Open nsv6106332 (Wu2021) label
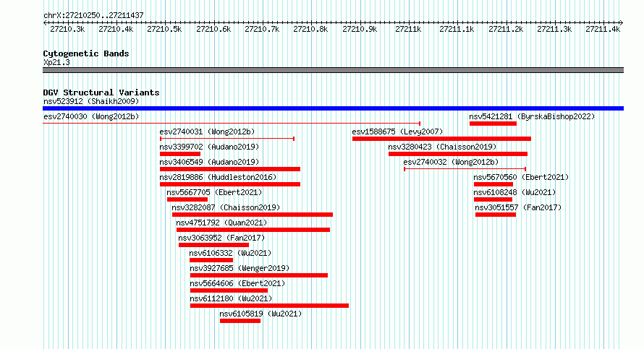The width and height of the screenshot is (644, 349). tap(230, 253)
